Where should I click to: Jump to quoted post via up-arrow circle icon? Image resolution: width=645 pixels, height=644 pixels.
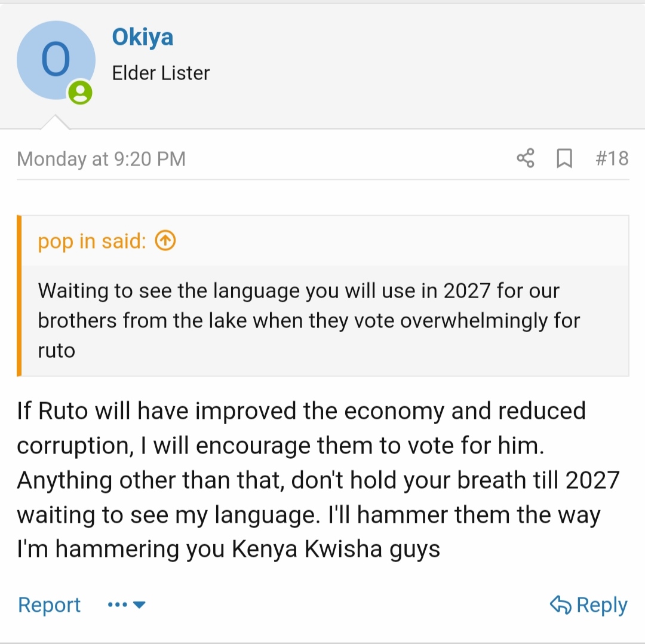165,241
